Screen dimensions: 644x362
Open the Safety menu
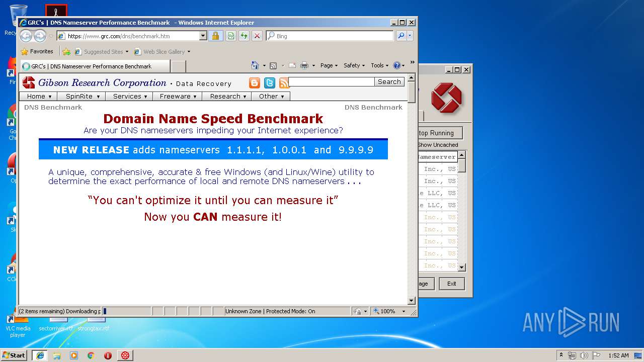tap(354, 65)
